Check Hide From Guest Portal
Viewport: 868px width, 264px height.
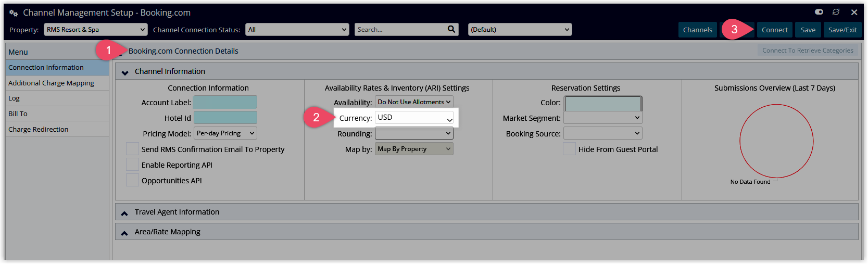point(569,149)
